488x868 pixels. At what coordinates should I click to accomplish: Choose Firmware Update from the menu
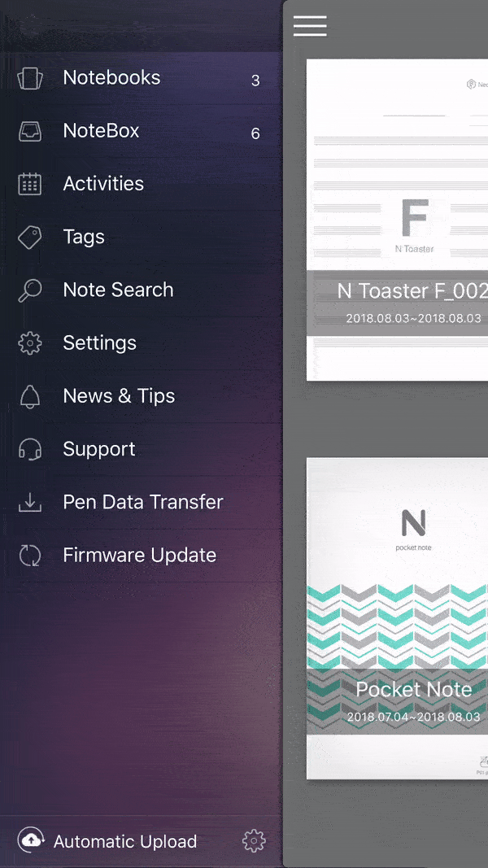pyautogui.click(x=142, y=556)
